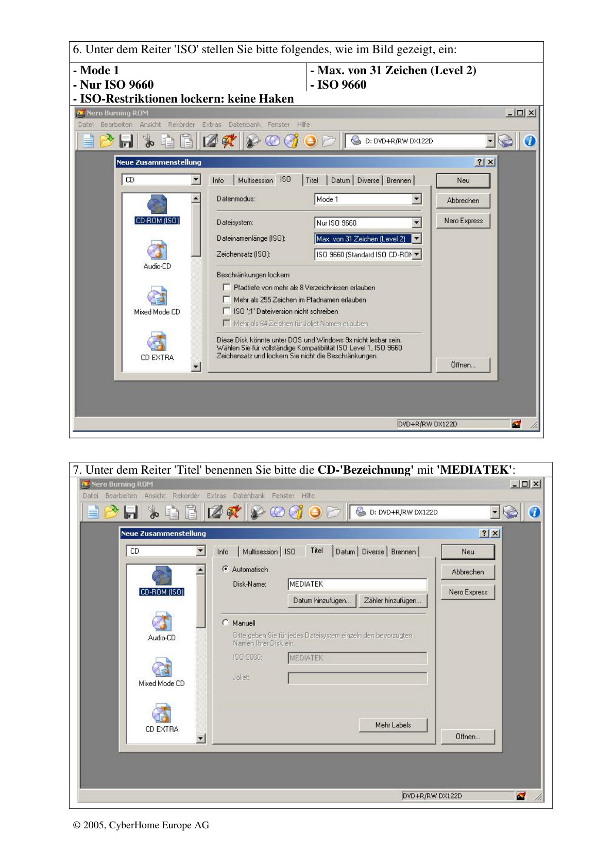
Task: Click the 'Zähler hinzufügen...' button
Action: pos(393,600)
